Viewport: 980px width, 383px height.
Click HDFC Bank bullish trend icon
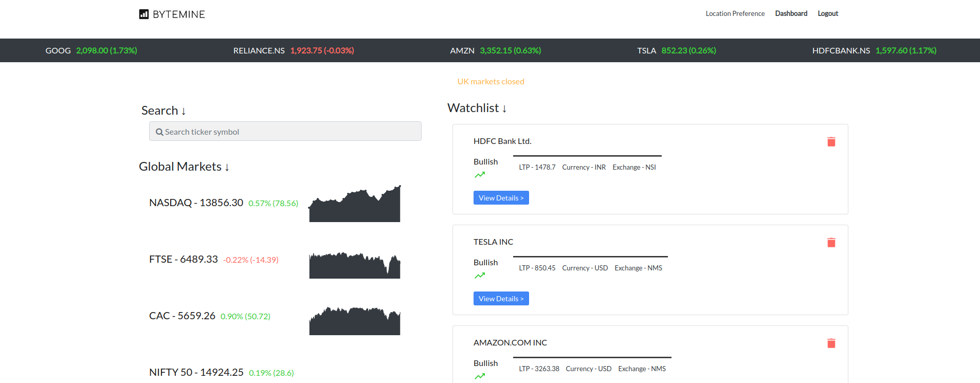coord(480,175)
